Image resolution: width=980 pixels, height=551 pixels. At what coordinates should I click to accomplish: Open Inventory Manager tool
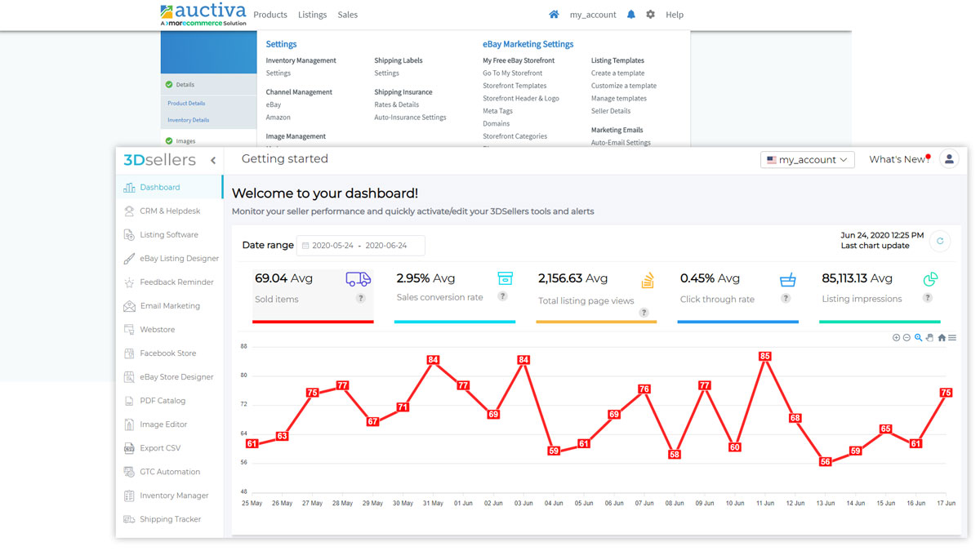tap(168, 495)
